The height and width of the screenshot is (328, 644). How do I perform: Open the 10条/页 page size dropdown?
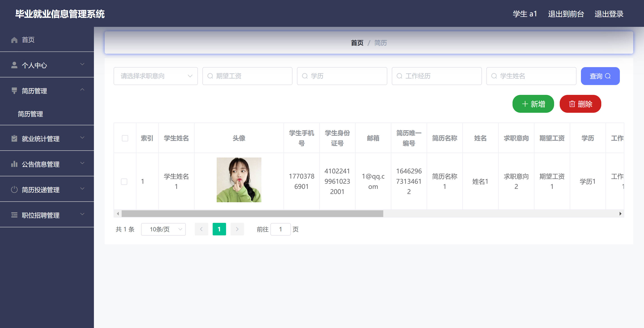click(163, 229)
